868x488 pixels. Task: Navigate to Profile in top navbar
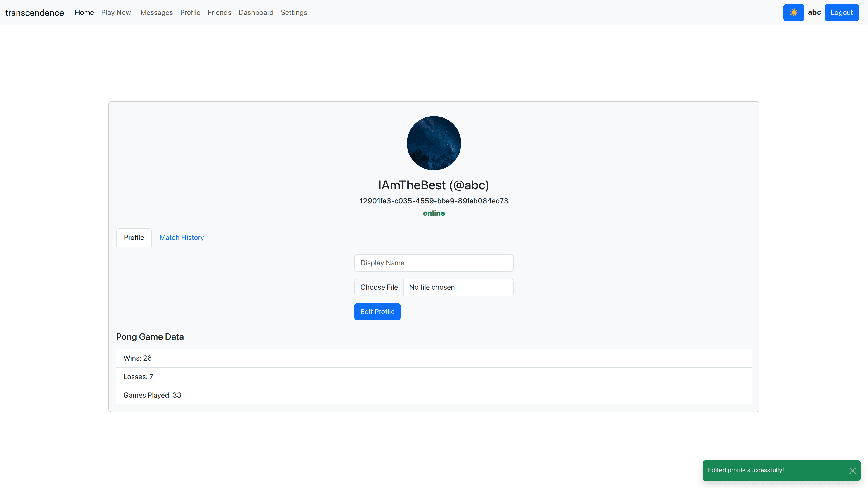(x=190, y=12)
